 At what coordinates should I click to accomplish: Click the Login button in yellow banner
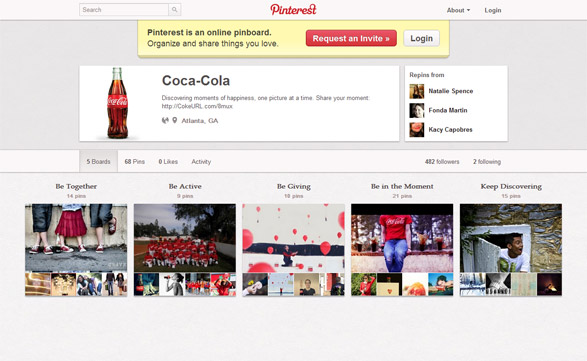pos(422,38)
